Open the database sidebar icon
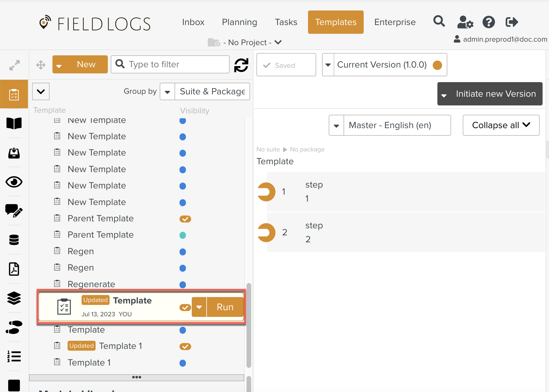The height and width of the screenshot is (392, 549). point(14,240)
